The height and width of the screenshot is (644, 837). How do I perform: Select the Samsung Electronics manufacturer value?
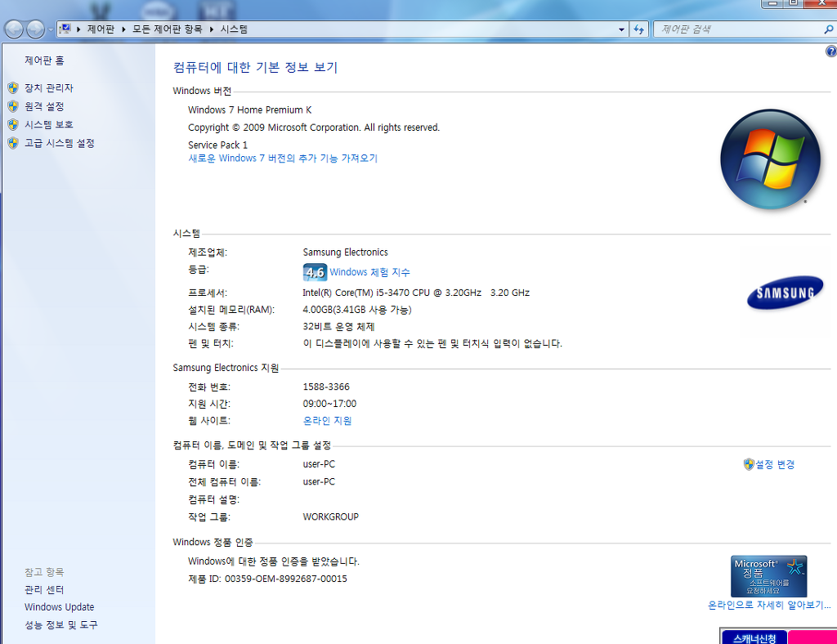(346, 253)
